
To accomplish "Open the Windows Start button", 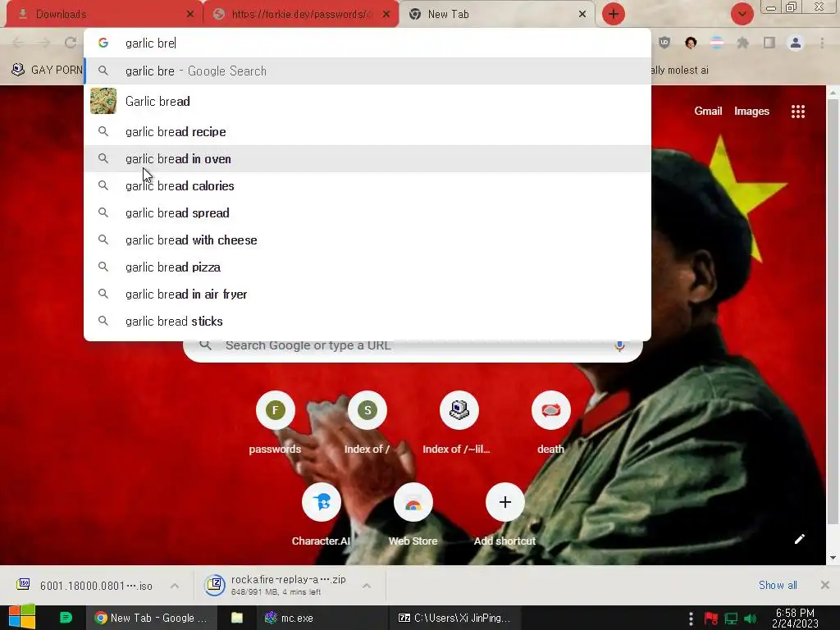I will (x=22, y=617).
